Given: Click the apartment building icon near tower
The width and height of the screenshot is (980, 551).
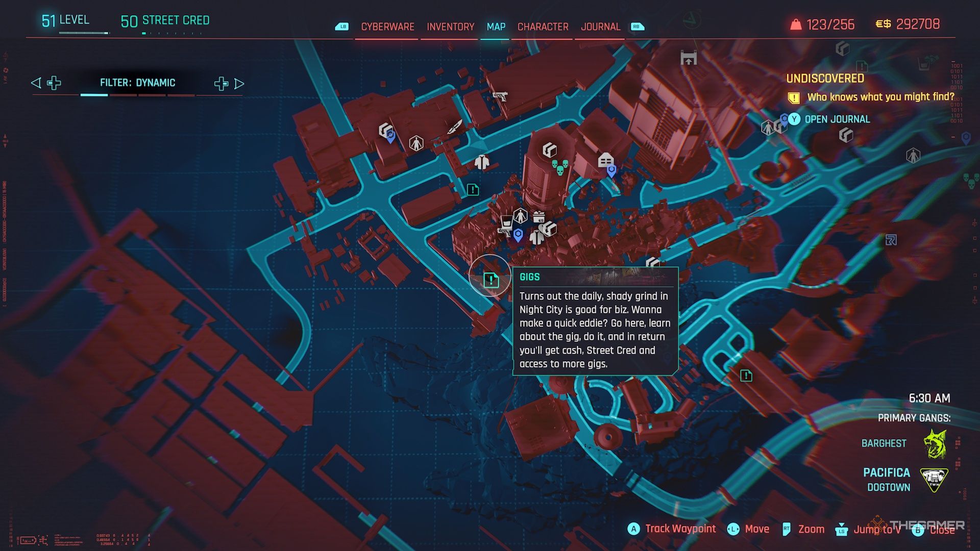Looking at the screenshot, I should [605, 160].
